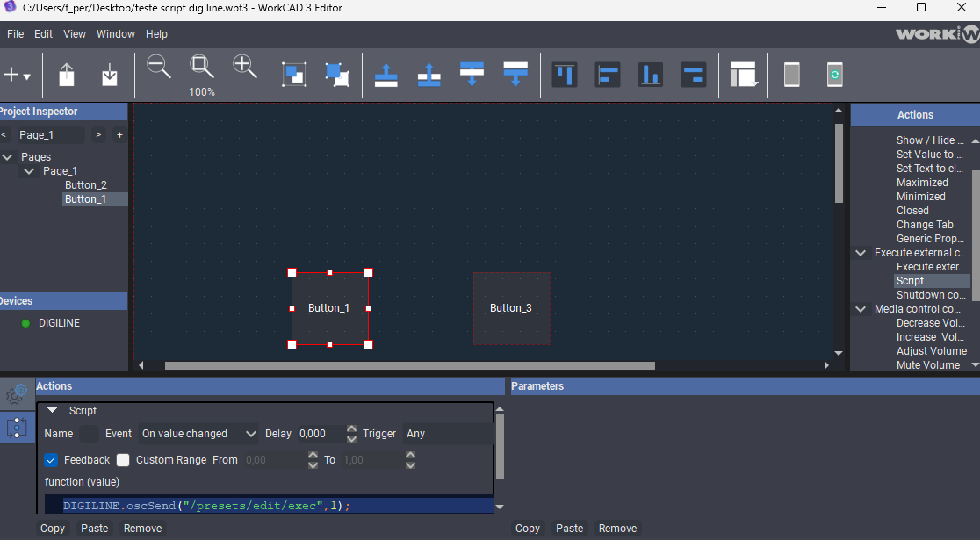The image size is (980, 540).
Task: Select Button_2 in the project tree
Action: click(86, 185)
